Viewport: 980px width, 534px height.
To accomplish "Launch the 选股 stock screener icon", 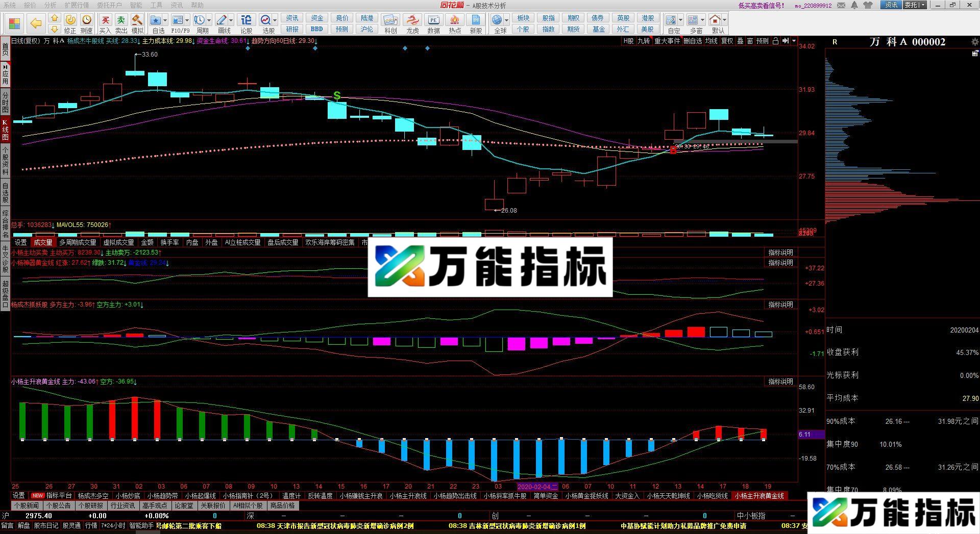I will 265,20.
